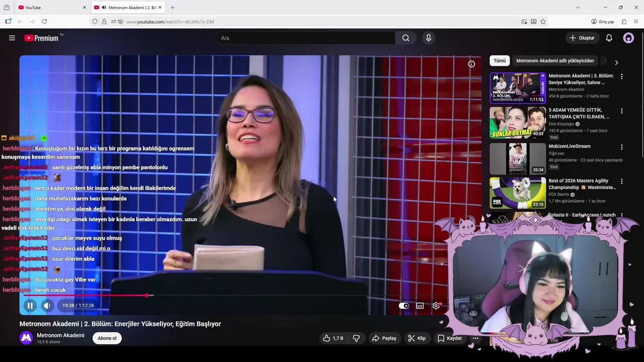This screenshot has height=362, width=644.
Task: Focus the Ara search field
Action: (306, 38)
